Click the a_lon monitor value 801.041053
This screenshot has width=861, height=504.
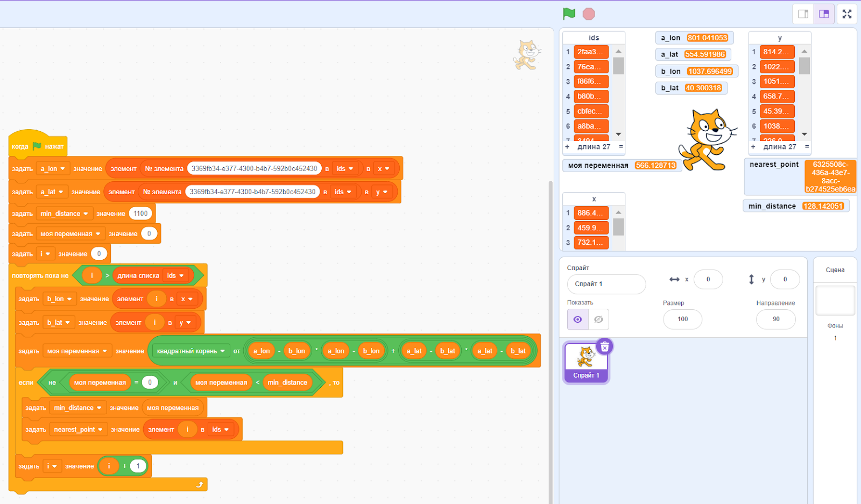coord(708,38)
